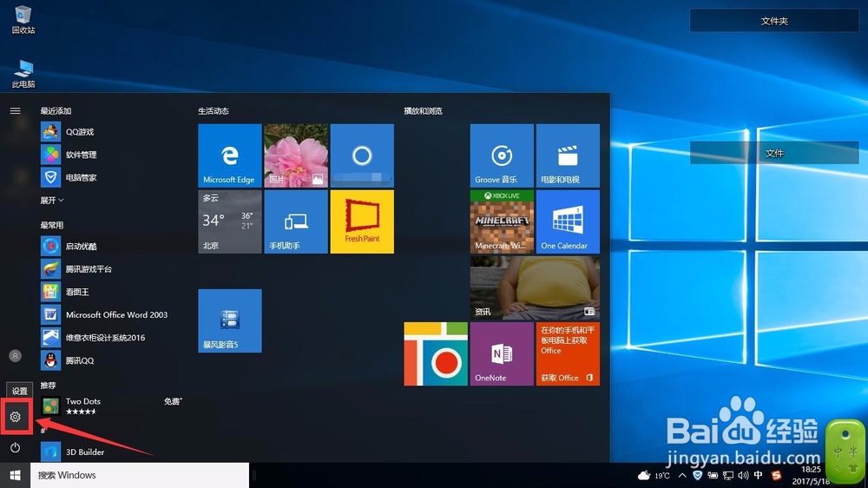Viewport: 868px width, 488px height.
Task: Open the volume speaker tray icon
Action: click(x=743, y=475)
